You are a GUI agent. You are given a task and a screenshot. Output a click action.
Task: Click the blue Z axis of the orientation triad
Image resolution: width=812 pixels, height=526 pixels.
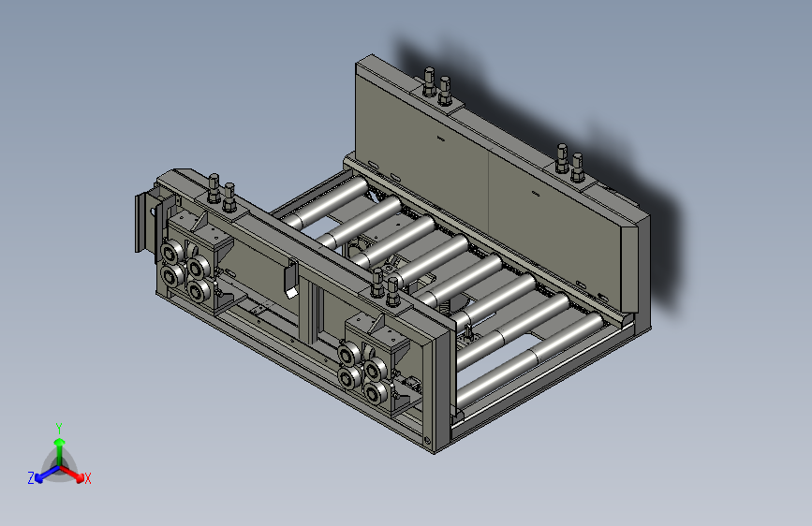point(47,475)
